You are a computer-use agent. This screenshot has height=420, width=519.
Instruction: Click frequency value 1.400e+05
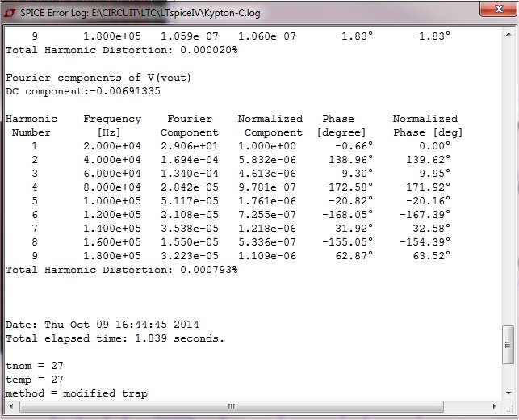click(112, 229)
